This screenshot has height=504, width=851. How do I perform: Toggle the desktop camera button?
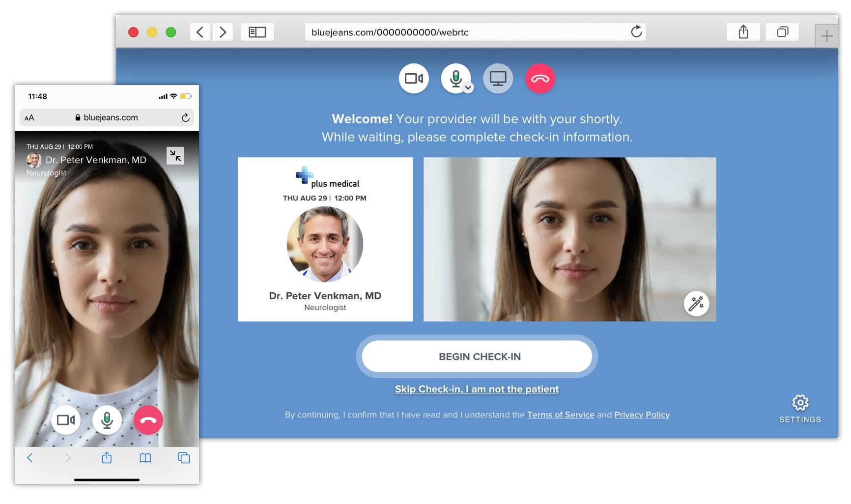[413, 79]
